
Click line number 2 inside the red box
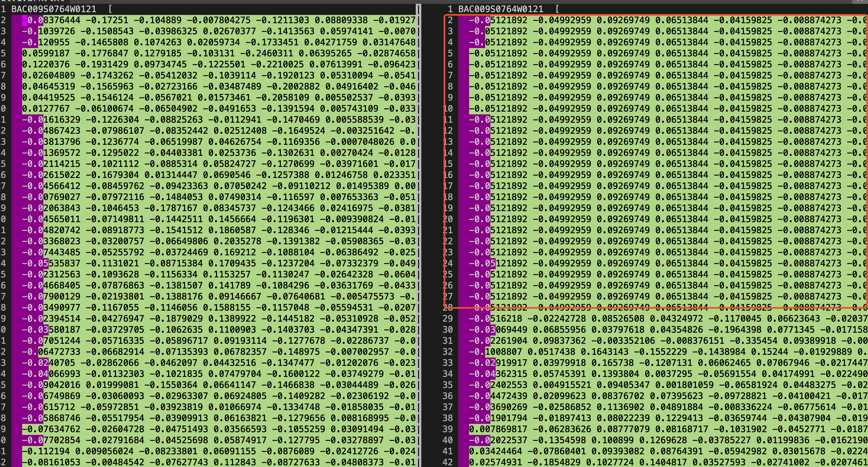[451, 20]
